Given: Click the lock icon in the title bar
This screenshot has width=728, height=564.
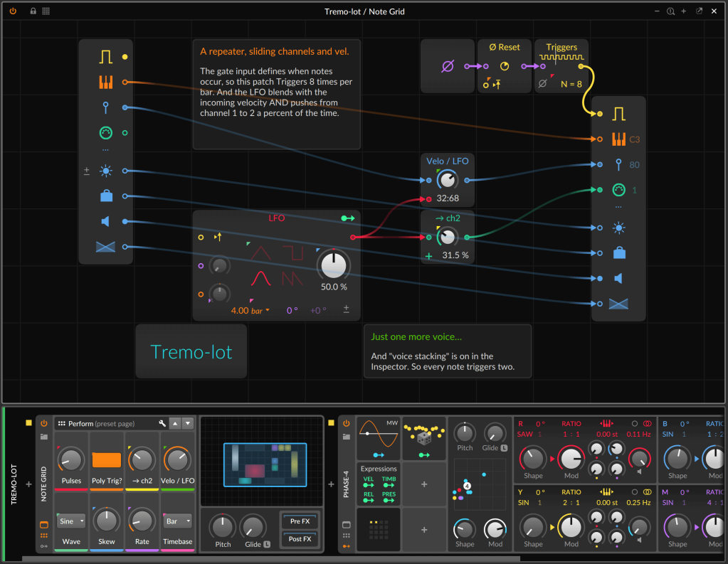Looking at the screenshot, I should [x=33, y=11].
